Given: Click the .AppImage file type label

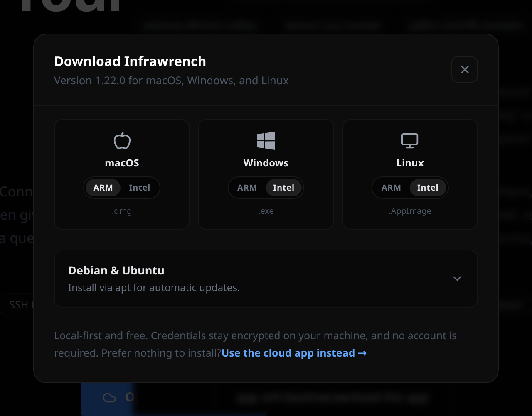Looking at the screenshot, I should [410, 211].
